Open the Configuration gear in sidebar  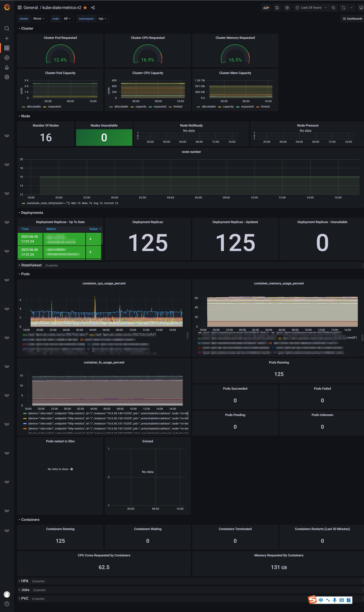(x=7, y=77)
